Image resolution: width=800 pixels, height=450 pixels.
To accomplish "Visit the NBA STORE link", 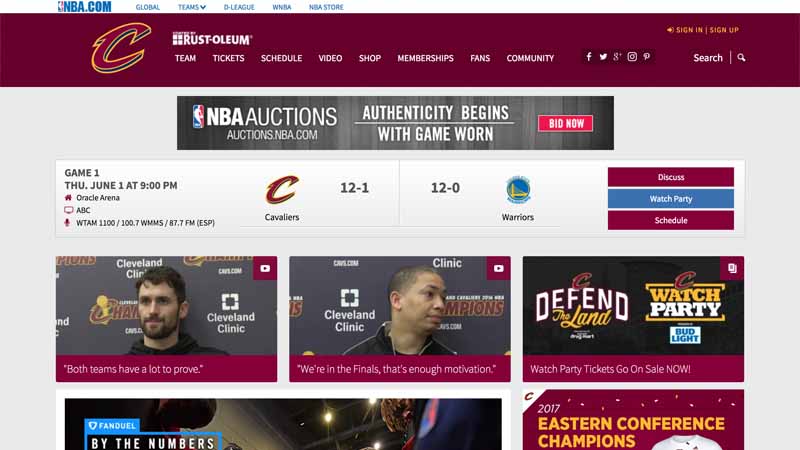I will click(x=326, y=7).
